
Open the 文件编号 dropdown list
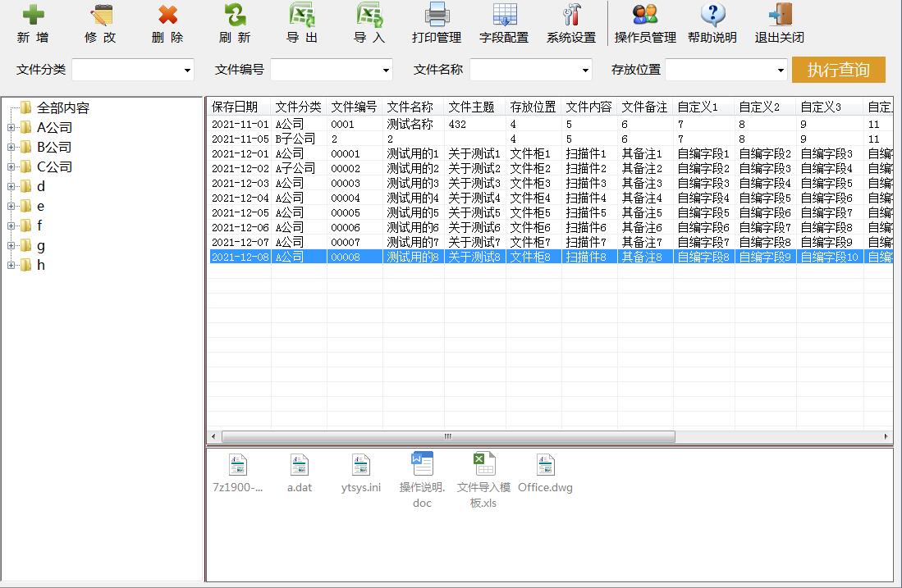coord(386,71)
